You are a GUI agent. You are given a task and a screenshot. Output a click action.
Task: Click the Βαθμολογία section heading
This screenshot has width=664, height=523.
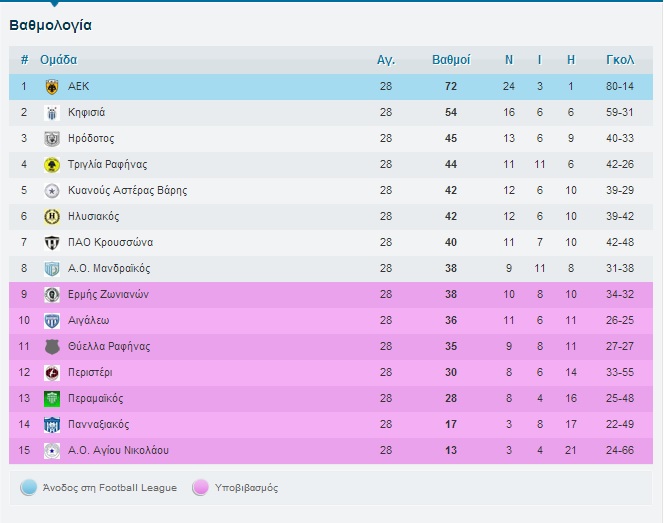click(50, 25)
